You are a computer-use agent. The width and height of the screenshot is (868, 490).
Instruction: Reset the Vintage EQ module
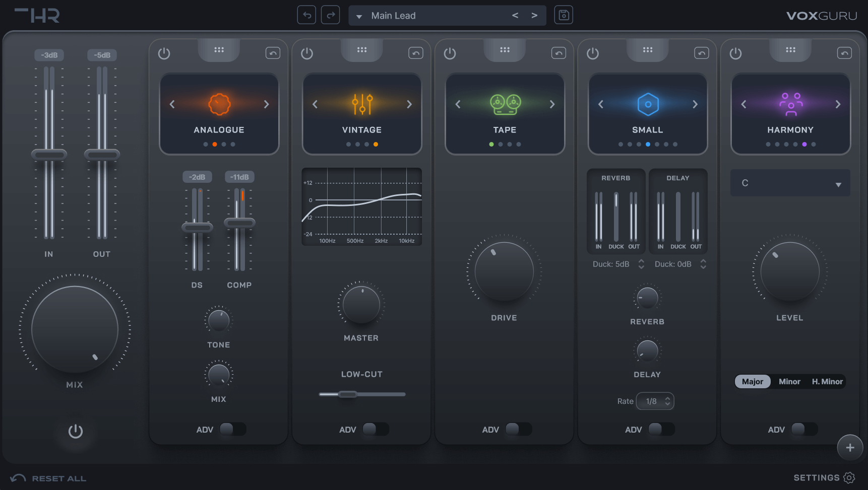coord(415,53)
